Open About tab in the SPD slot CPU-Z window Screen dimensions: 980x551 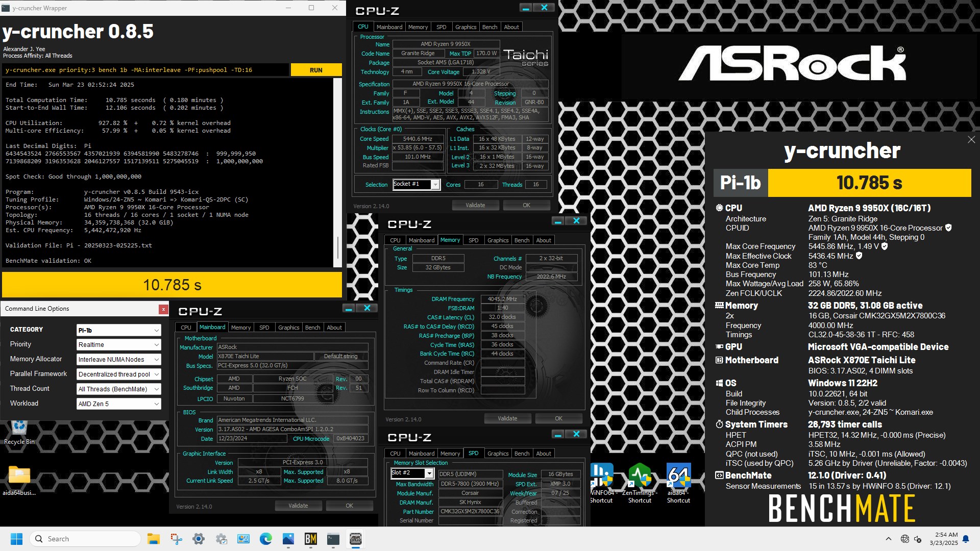pos(544,454)
